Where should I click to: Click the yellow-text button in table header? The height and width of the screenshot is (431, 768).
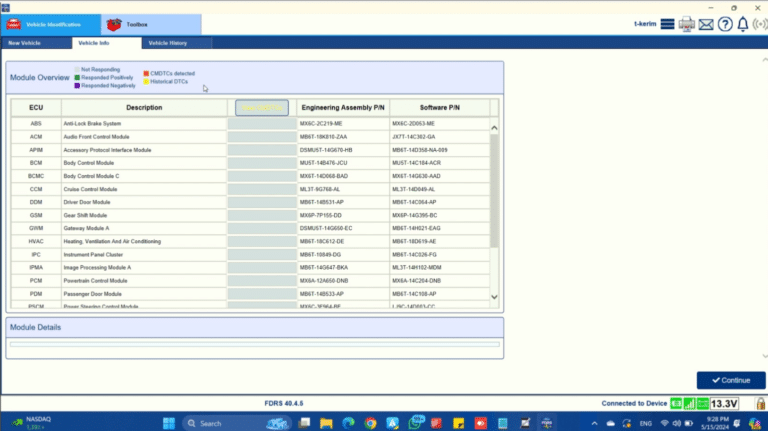click(261, 107)
